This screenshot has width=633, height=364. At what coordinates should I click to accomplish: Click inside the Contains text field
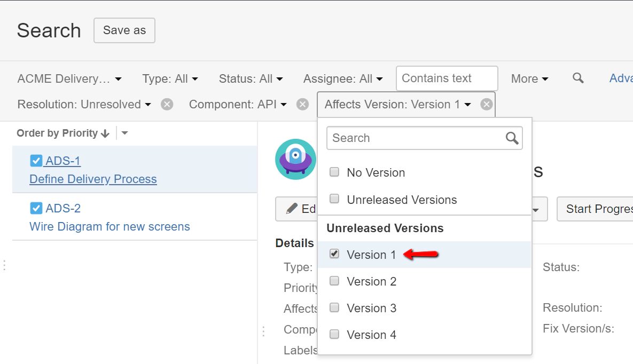click(447, 78)
